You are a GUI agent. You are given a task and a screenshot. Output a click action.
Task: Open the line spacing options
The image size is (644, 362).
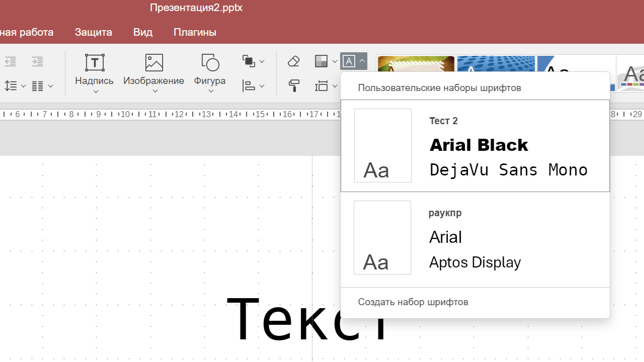(15, 86)
